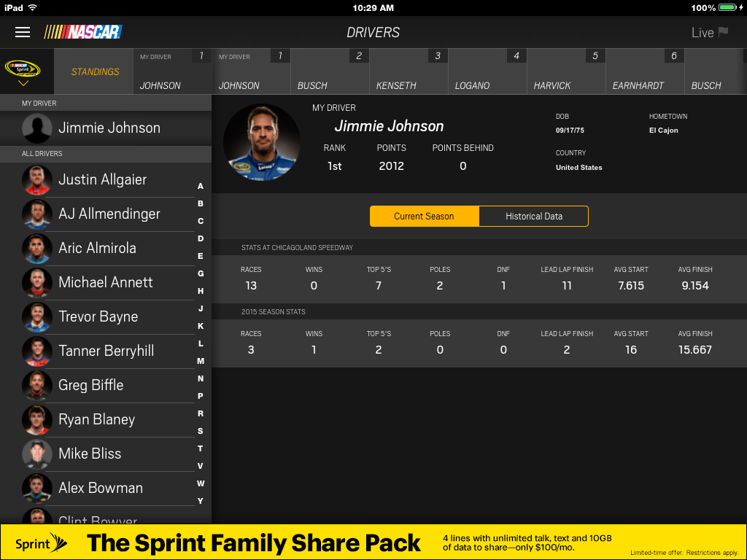Image resolution: width=747 pixels, height=560 pixels.
Task: Jump to letter C in index
Action: [x=201, y=221]
